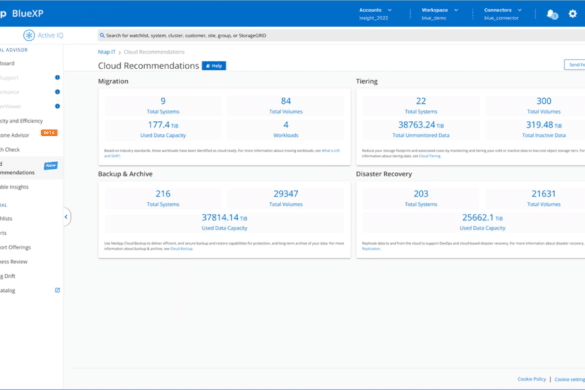Click Migration Total Volumes value 84
The height and width of the screenshot is (390, 585).
[286, 101]
